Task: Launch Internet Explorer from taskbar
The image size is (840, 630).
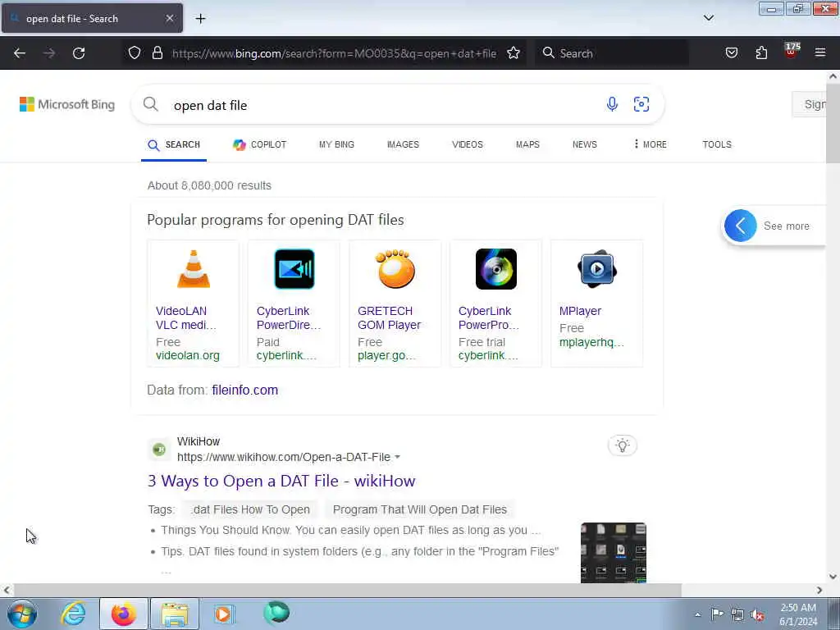Action: coord(73,614)
